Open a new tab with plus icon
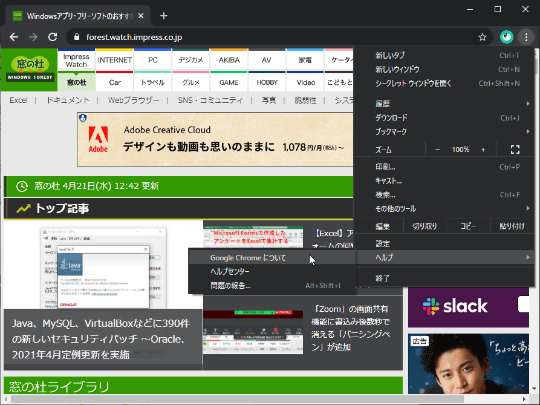Viewport: 540px width, 405px height. pyautogui.click(x=164, y=16)
